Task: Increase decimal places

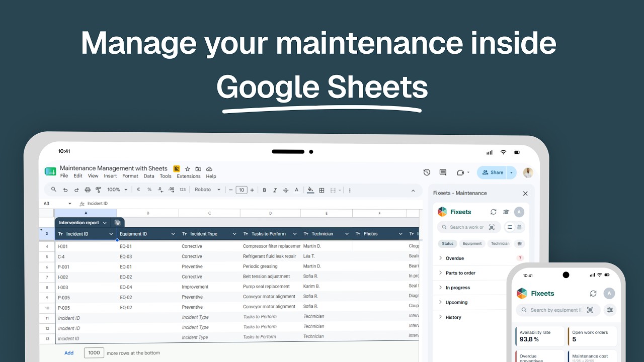Action: [171, 190]
